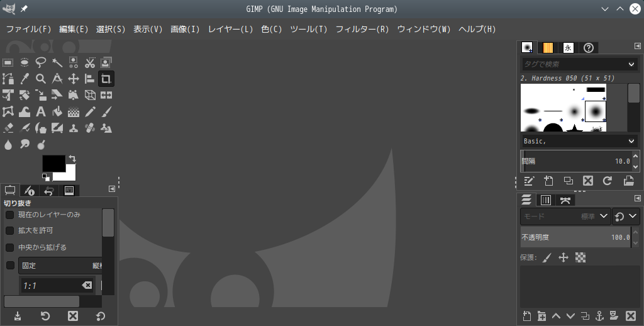Select the Heal bandage tool
The height and width of the screenshot is (326, 644).
coord(90,128)
